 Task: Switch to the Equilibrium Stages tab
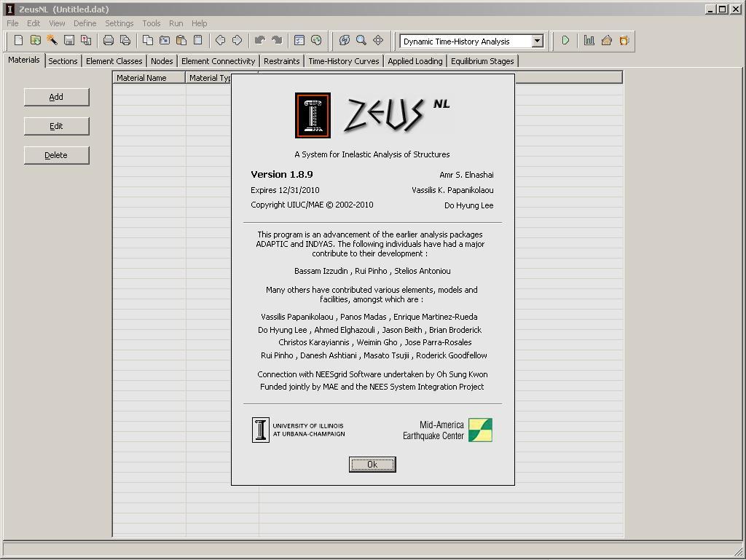pos(482,61)
